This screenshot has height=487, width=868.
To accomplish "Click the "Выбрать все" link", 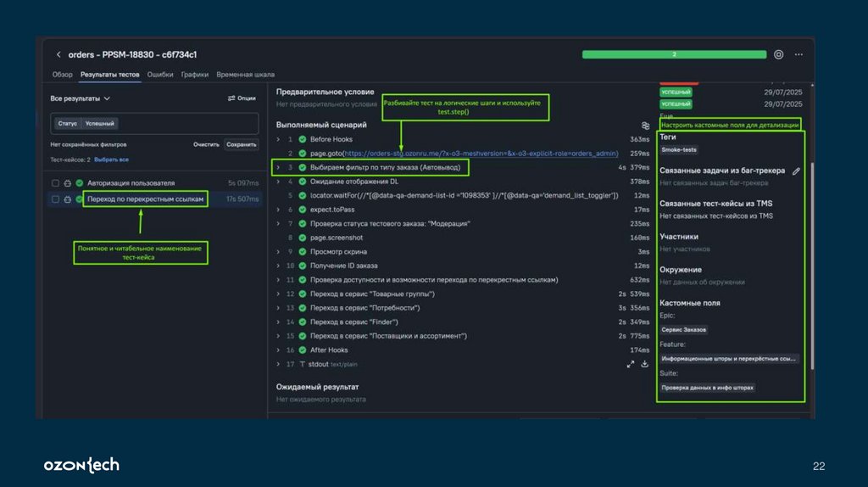I will tap(111, 160).
